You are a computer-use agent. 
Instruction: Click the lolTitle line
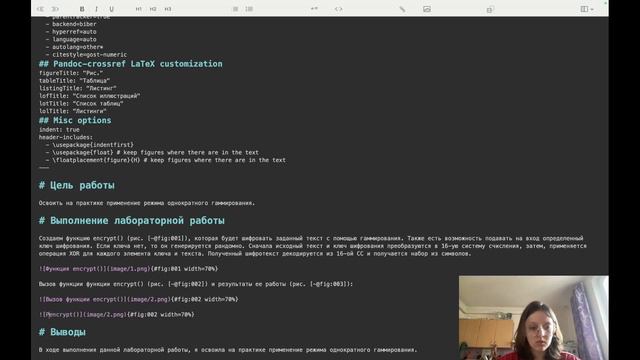pyautogui.click(x=73, y=111)
